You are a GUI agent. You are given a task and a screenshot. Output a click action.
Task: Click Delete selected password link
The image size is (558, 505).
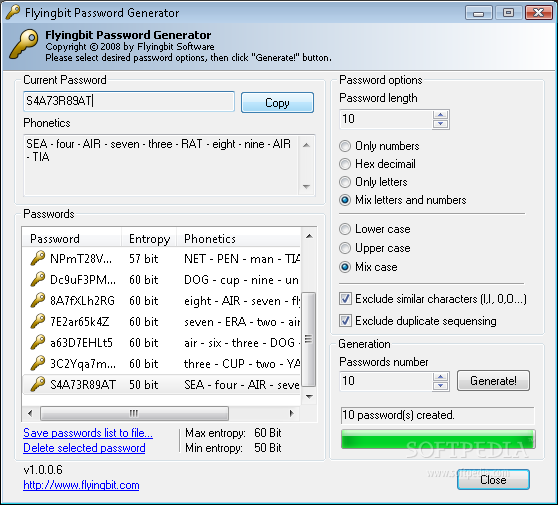pyautogui.click(x=84, y=448)
